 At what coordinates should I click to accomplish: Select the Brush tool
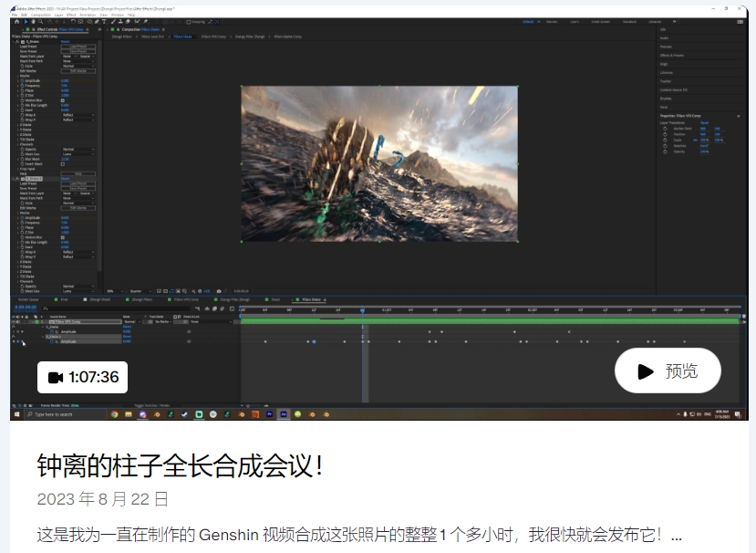coord(114,22)
